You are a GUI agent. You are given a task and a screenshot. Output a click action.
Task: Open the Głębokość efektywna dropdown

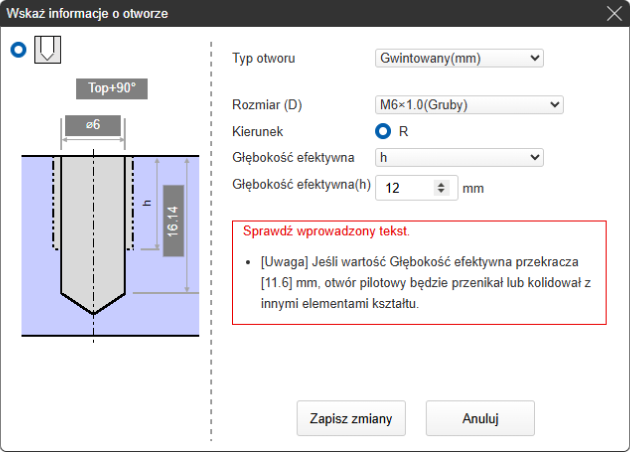(459, 157)
